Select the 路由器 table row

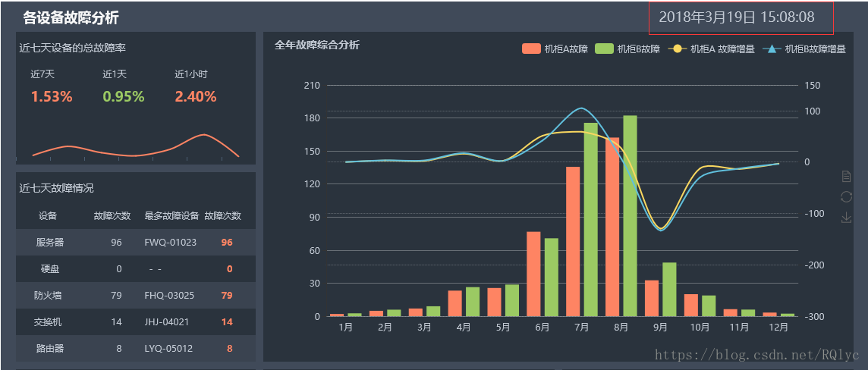[x=136, y=349]
